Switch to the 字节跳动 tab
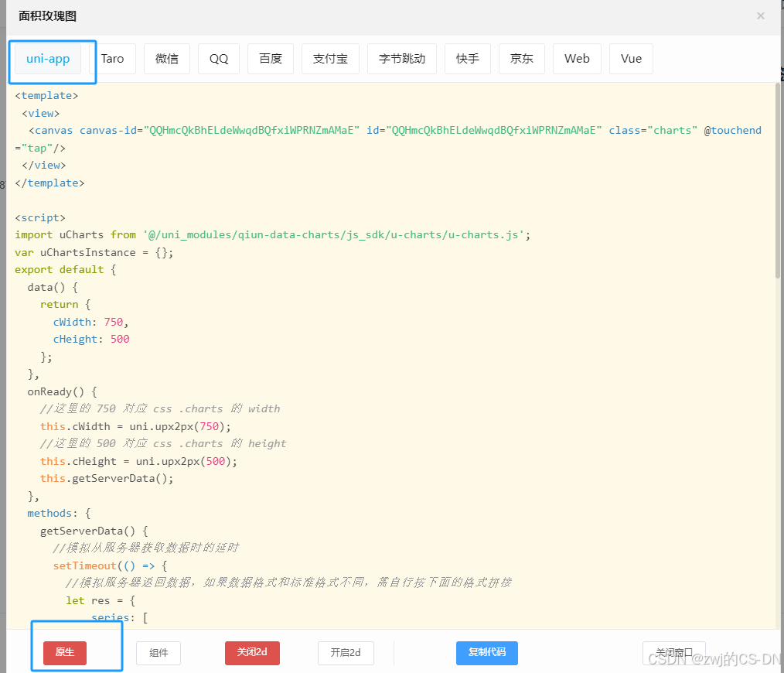The width and height of the screenshot is (784, 673). tap(402, 59)
